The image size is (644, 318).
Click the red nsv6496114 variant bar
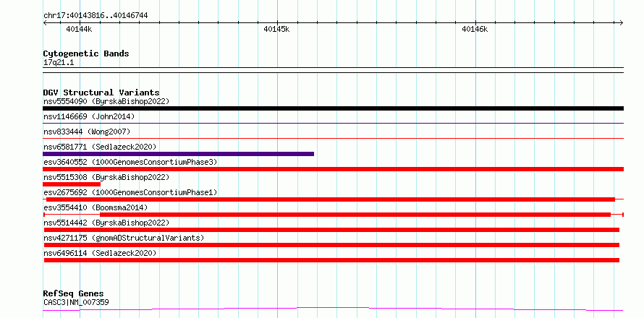pos(331,260)
